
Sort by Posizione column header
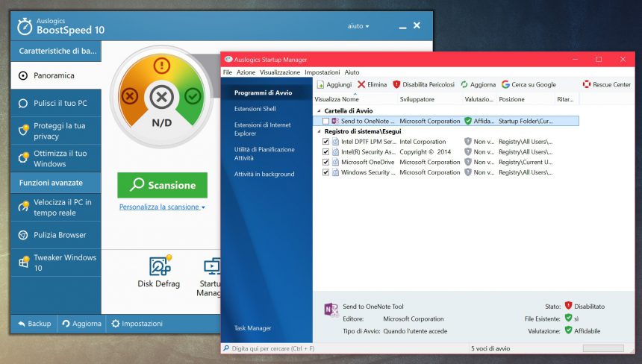click(x=526, y=99)
